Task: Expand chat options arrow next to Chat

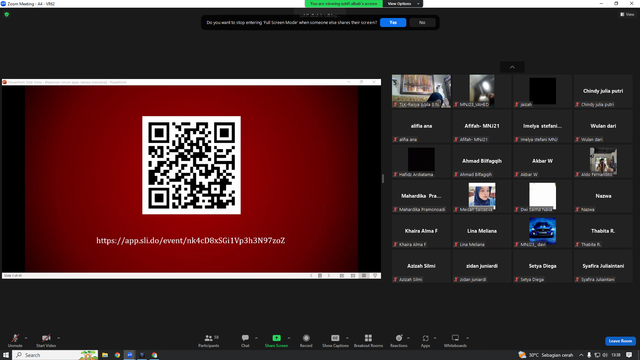Action: (x=256, y=338)
